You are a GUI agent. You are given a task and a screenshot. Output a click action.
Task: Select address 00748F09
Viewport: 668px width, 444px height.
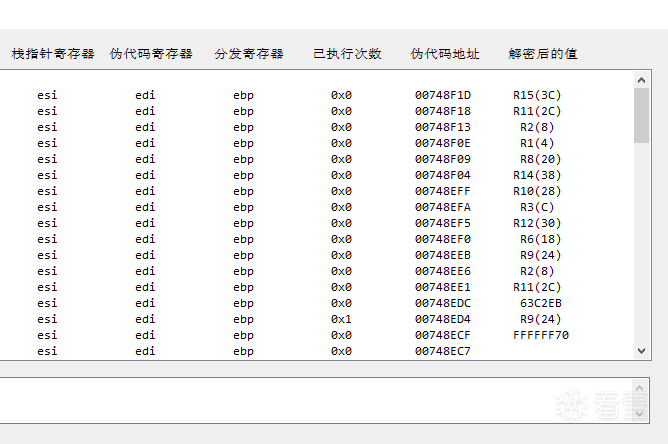point(443,159)
